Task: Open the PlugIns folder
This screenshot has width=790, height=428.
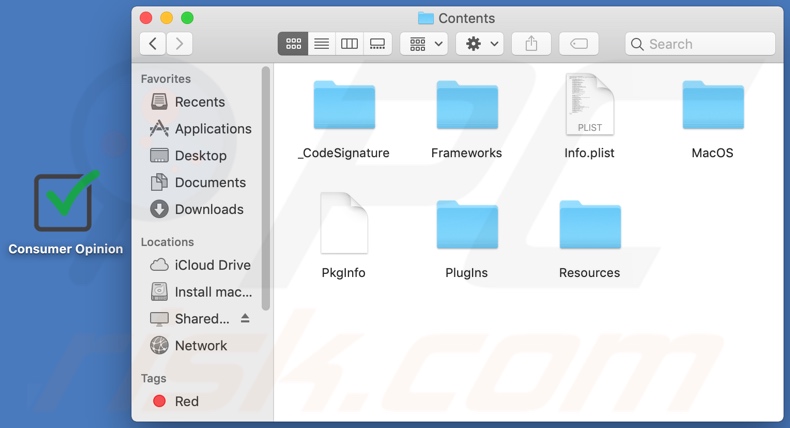Action: click(x=467, y=226)
